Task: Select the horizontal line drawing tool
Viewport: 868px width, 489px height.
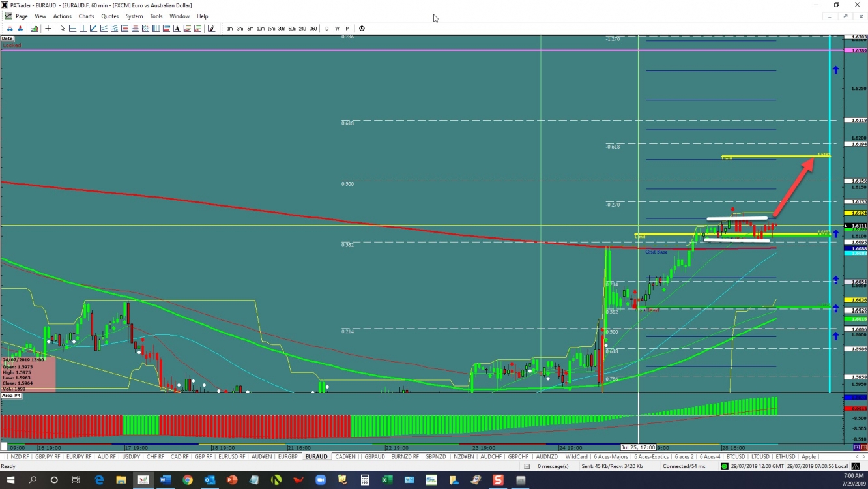Action: click(x=72, y=29)
